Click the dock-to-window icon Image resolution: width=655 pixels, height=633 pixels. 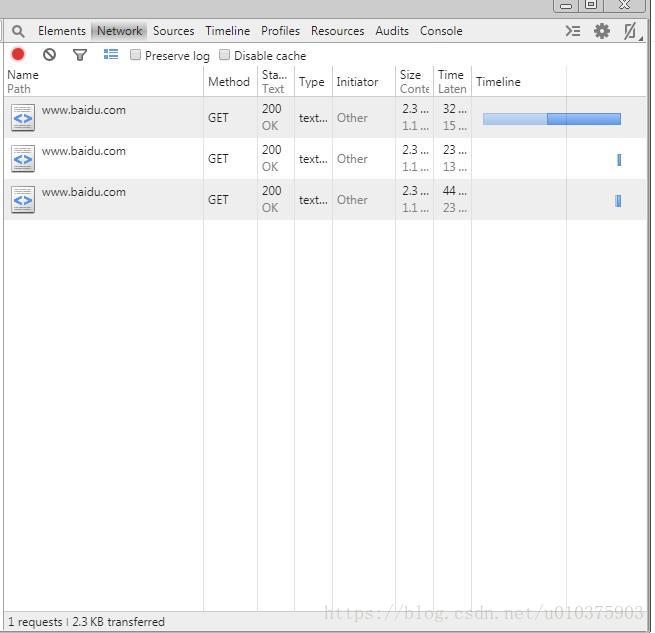click(630, 31)
